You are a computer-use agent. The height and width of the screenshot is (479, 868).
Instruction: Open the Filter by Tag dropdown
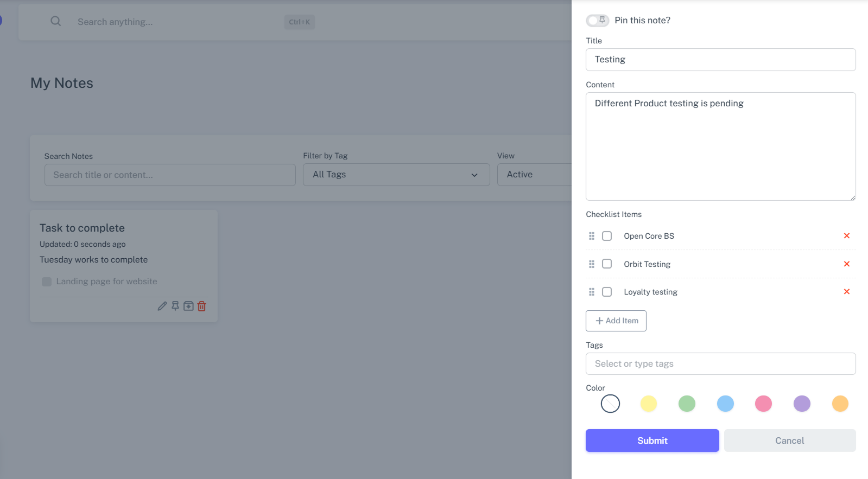396,175
